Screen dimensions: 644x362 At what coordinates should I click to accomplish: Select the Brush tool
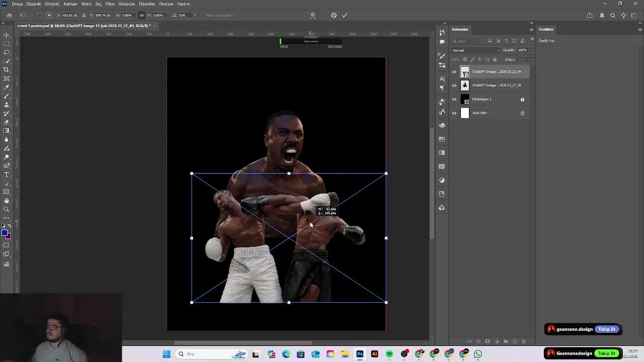point(7,96)
